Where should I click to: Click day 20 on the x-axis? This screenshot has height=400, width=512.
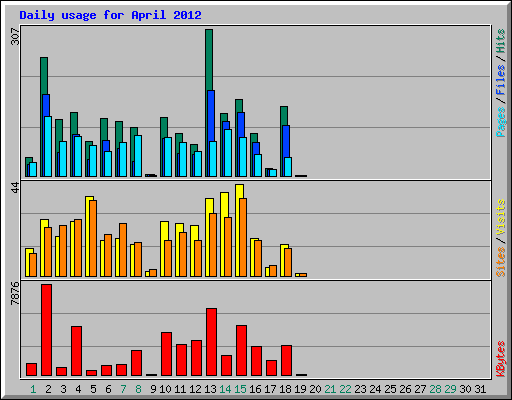click(315, 389)
